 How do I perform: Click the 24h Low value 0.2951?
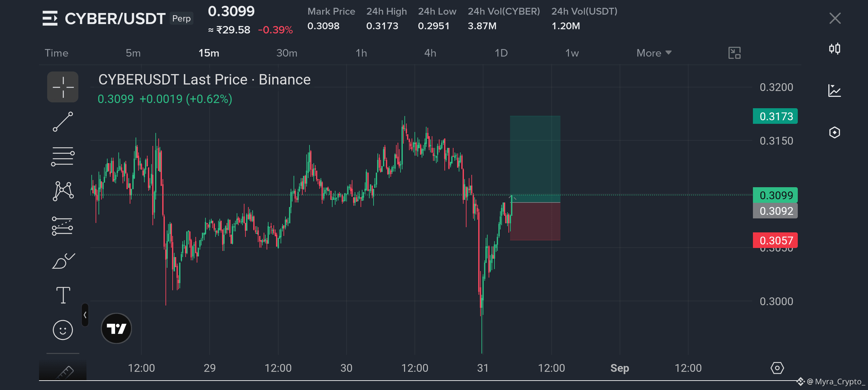click(x=434, y=26)
